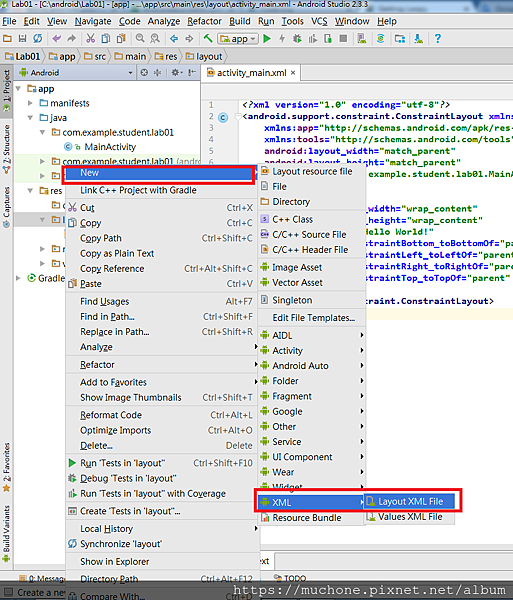The width and height of the screenshot is (513, 600).
Task: Click the project panel settings gear icon
Action: pos(176,72)
